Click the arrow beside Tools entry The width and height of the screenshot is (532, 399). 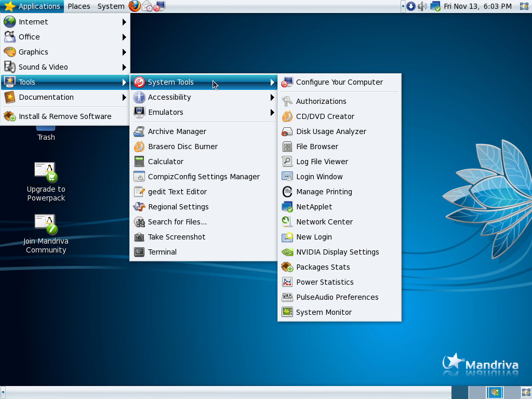pos(124,82)
